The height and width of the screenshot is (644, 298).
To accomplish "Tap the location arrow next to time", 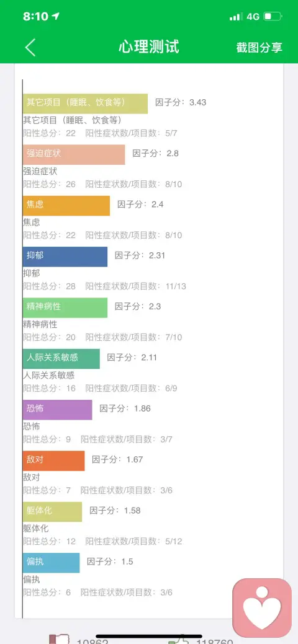I will click(56, 17).
